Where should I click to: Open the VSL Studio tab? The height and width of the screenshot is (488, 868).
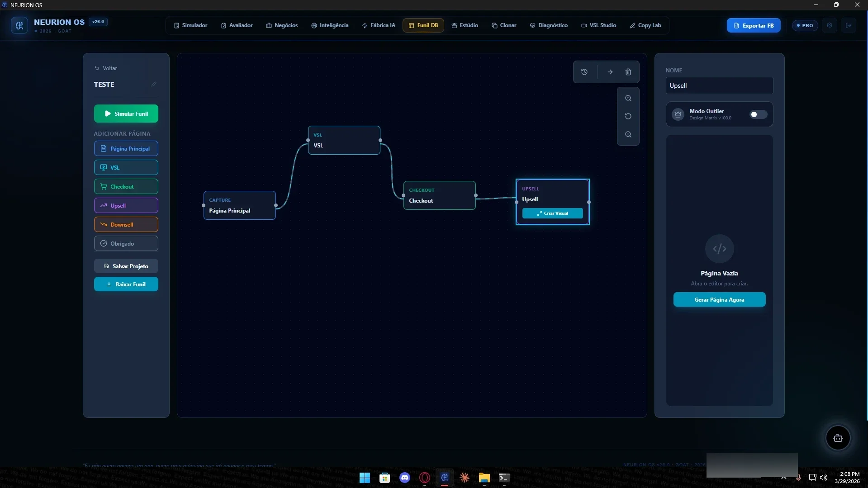pos(598,25)
